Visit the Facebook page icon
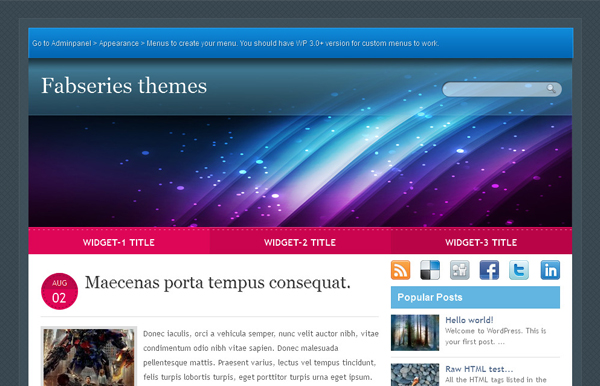The height and width of the screenshot is (386, 600). pos(489,270)
